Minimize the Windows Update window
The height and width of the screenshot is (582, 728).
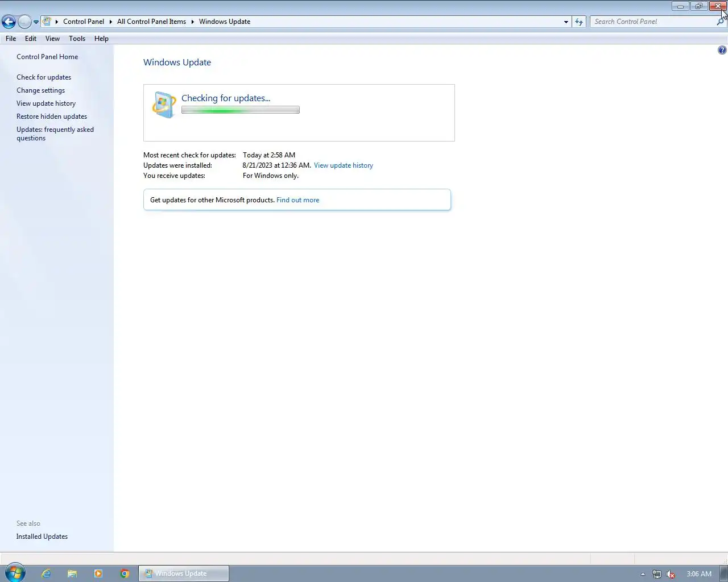680,6
